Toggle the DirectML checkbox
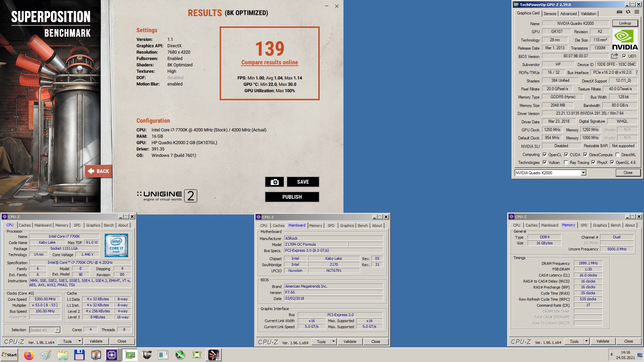The width and height of the screenshot is (644, 362). [x=618, y=155]
